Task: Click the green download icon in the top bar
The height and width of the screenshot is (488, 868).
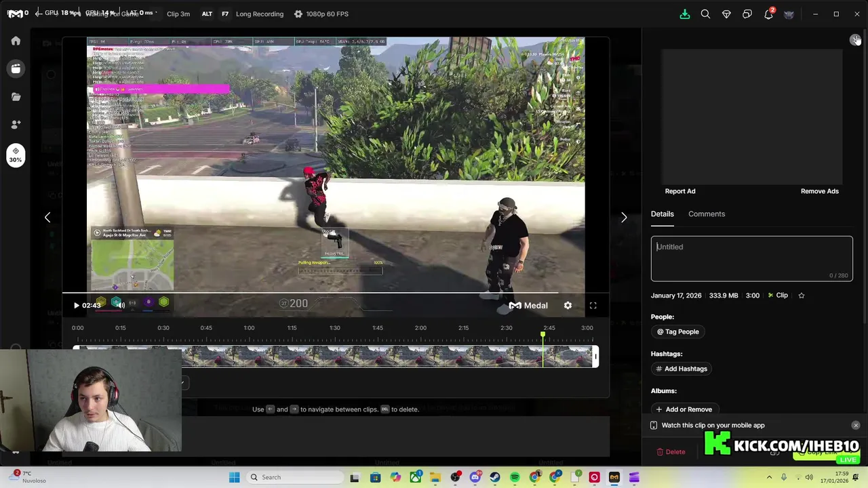Action: tap(685, 14)
